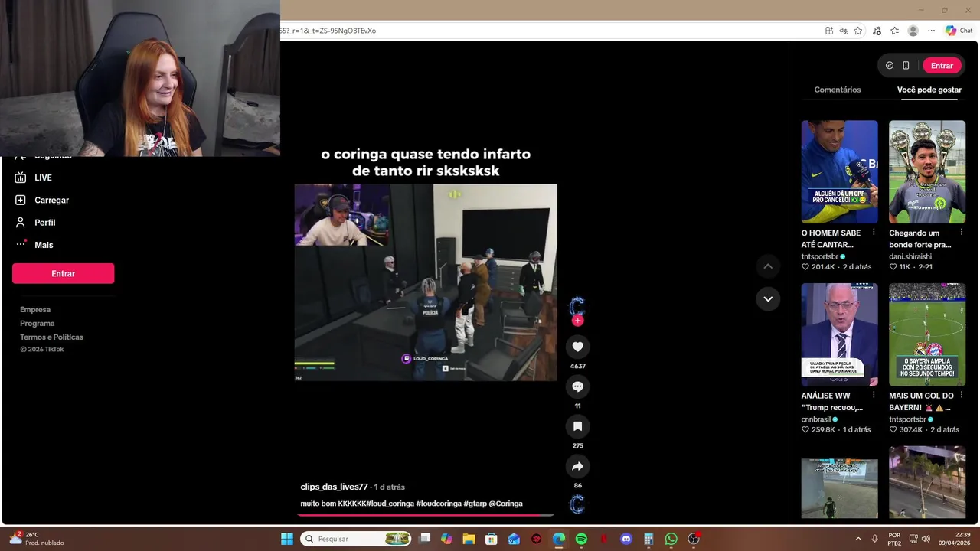This screenshot has height=551, width=980.
Task: Click the weather widget 26°C
Action: point(36,539)
